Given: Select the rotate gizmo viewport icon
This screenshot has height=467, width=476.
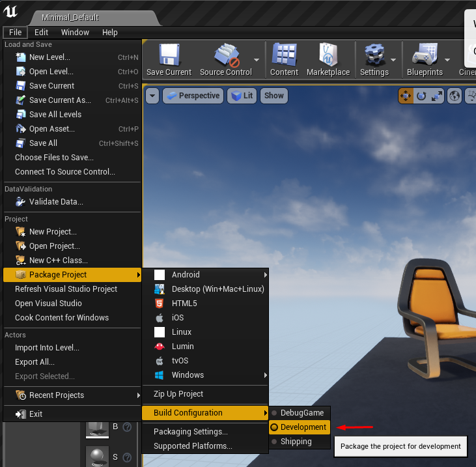Looking at the screenshot, I should point(421,96).
